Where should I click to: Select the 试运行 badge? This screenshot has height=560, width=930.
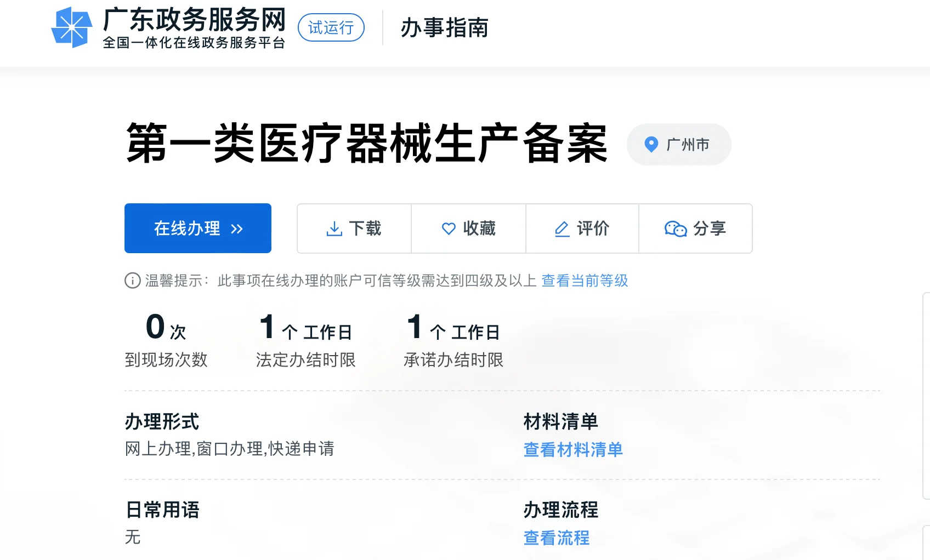[x=330, y=27]
